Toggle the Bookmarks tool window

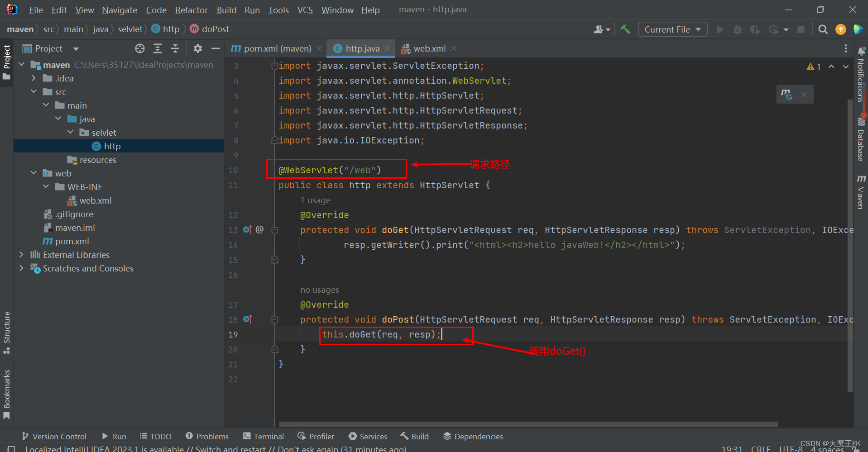click(7, 394)
